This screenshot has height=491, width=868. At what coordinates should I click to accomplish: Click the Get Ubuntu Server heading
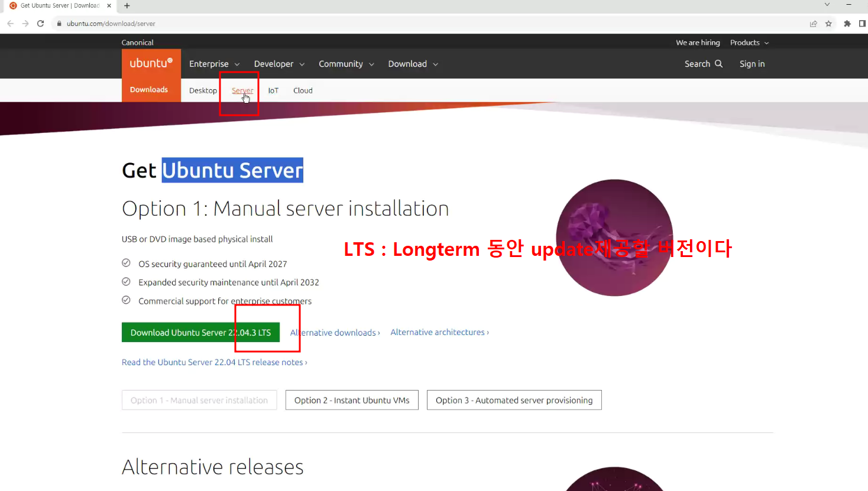[213, 170]
